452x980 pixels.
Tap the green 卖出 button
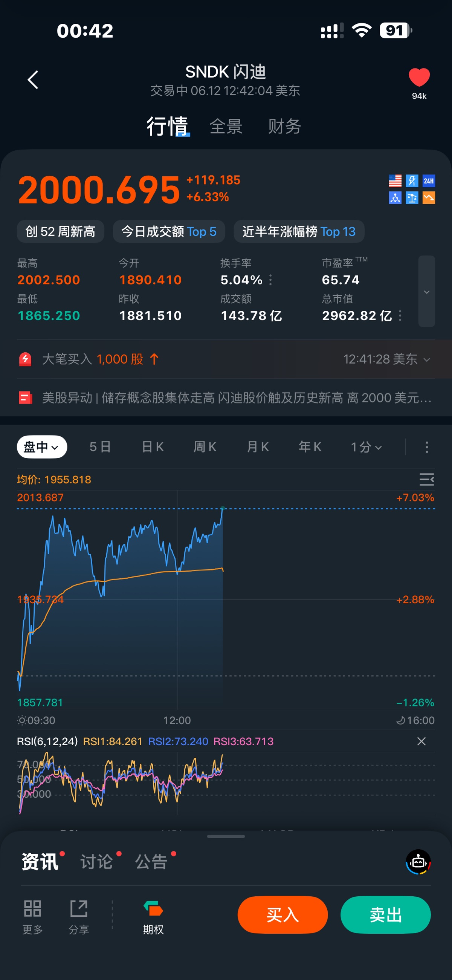tap(386, 914)
